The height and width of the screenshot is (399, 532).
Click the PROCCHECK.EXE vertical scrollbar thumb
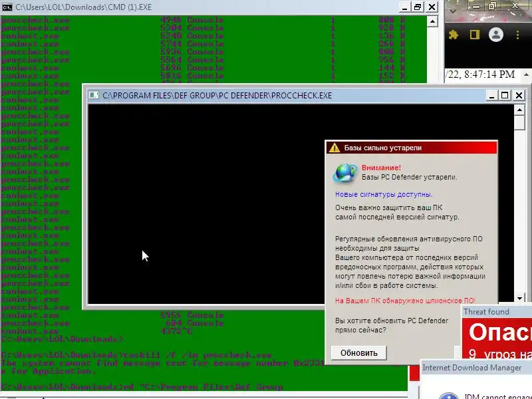coord(520,122)
